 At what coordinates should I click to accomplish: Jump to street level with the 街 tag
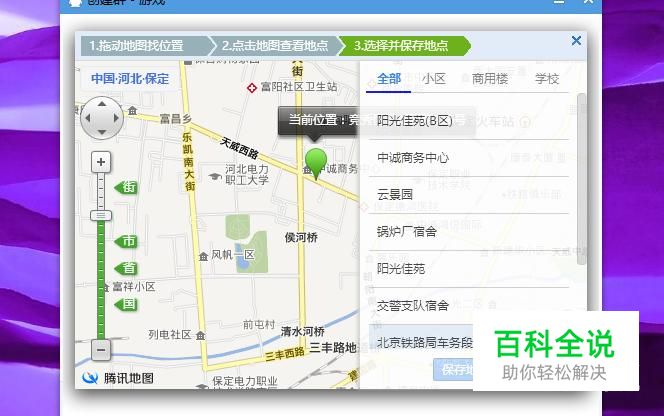point(126,187)
